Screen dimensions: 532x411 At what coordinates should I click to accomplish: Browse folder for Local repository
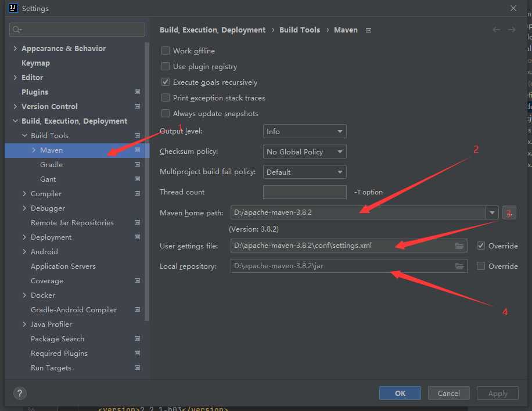(459, 266)
